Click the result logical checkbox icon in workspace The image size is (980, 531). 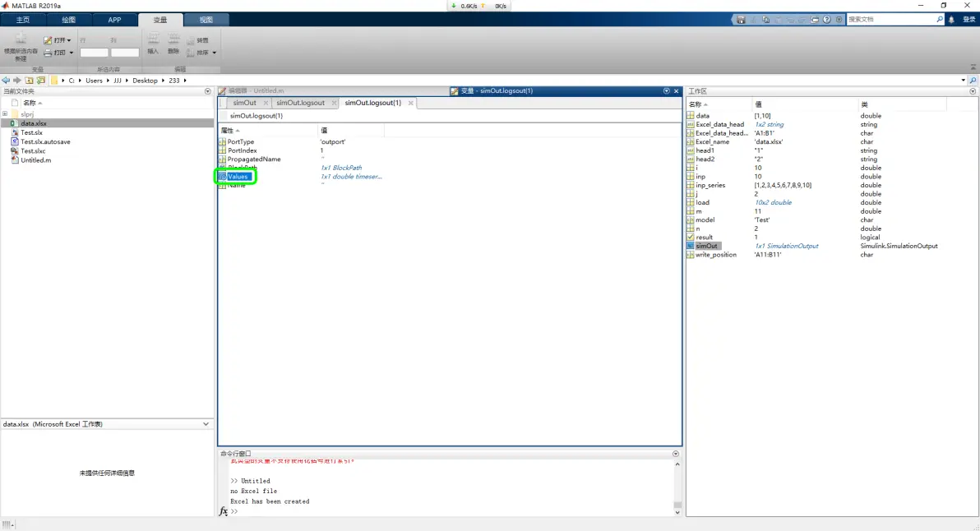point(691,237)
